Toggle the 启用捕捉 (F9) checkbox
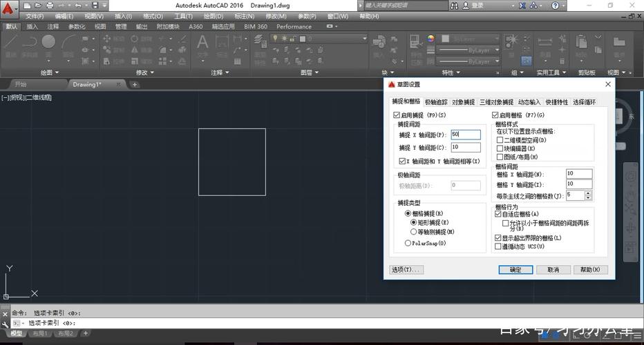 pos(397,115)
